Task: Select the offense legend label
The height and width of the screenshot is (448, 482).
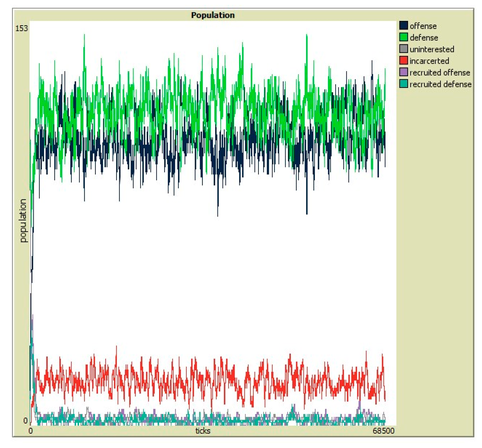Action: [423, 26]
